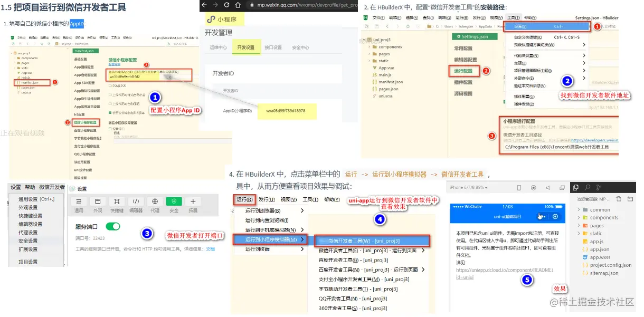This screenshot has width=644, height=317.
Task: Open the uniapp.dcloud.io README link
Action: tap(505, 273)
